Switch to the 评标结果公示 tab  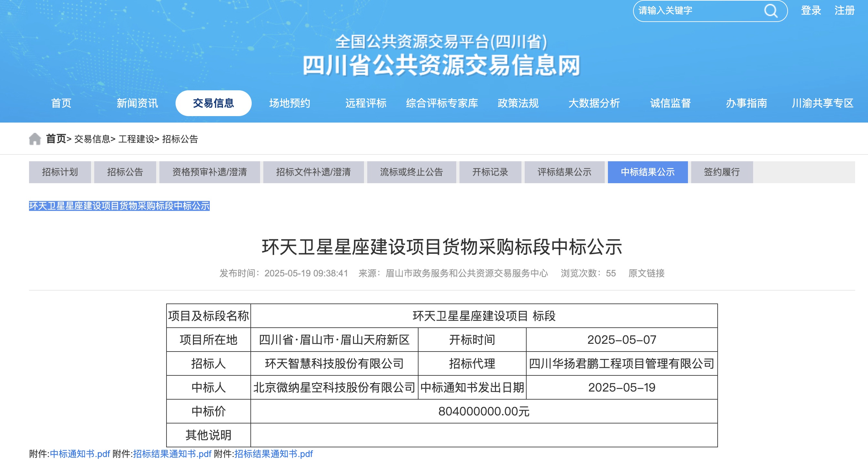coord(564,172)
